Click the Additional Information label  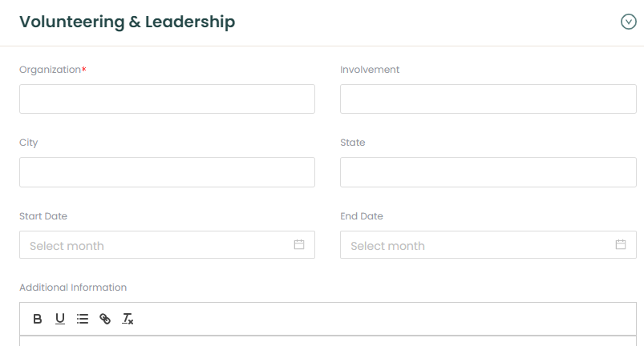click(x=73, y=288)
